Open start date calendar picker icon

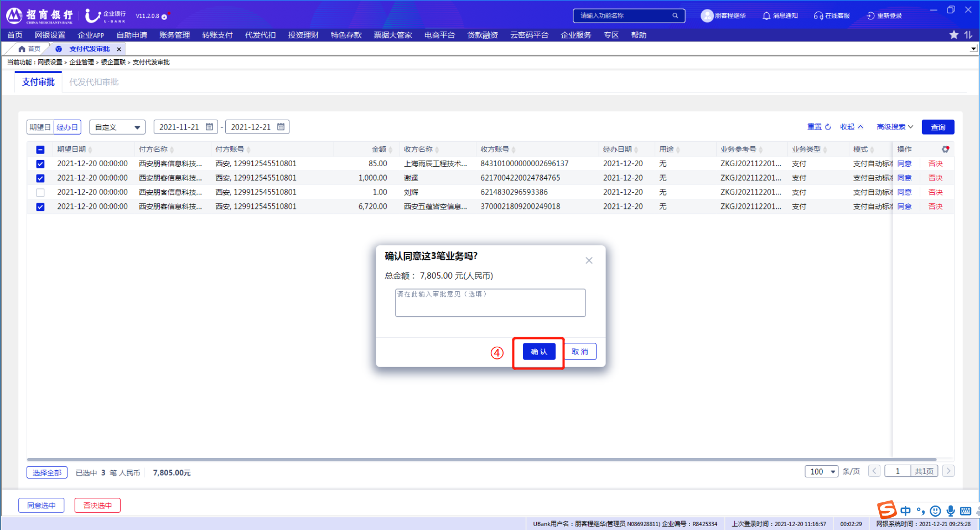pos(209,127)
